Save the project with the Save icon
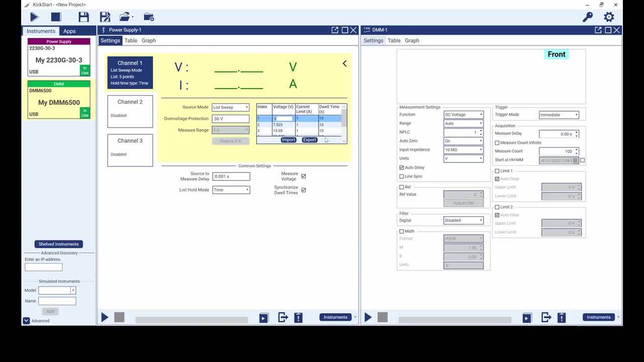The image size is (644, 362). tap(83, 17)
